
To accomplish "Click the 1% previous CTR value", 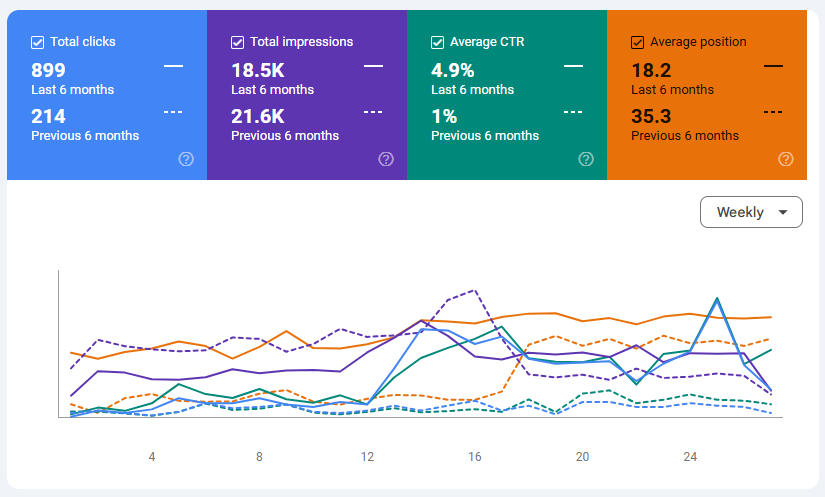I will point(444,116).
